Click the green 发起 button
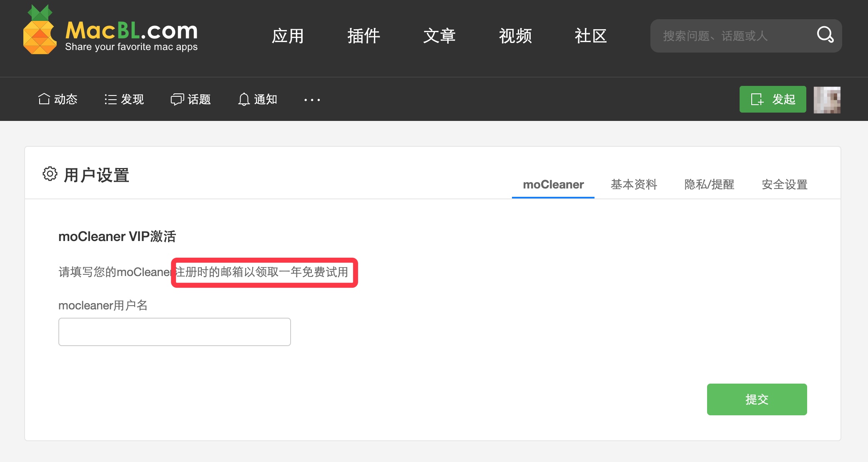The width and height of the screenshot is (868, 462). (x=773, y=99)
